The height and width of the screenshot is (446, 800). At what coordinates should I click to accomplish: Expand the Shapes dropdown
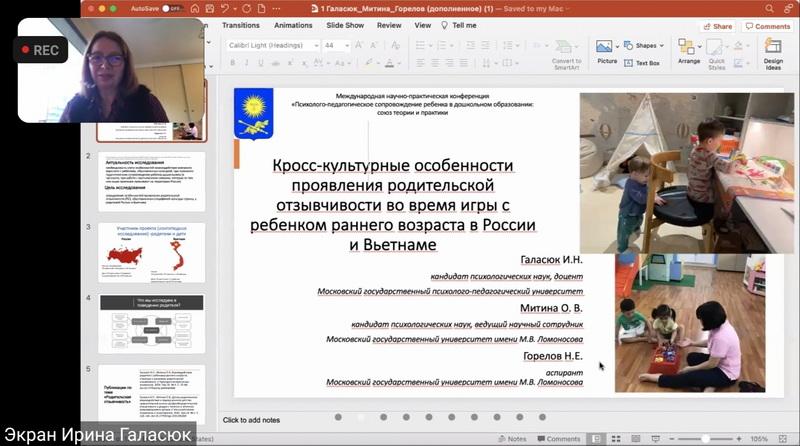coord(662,45)
